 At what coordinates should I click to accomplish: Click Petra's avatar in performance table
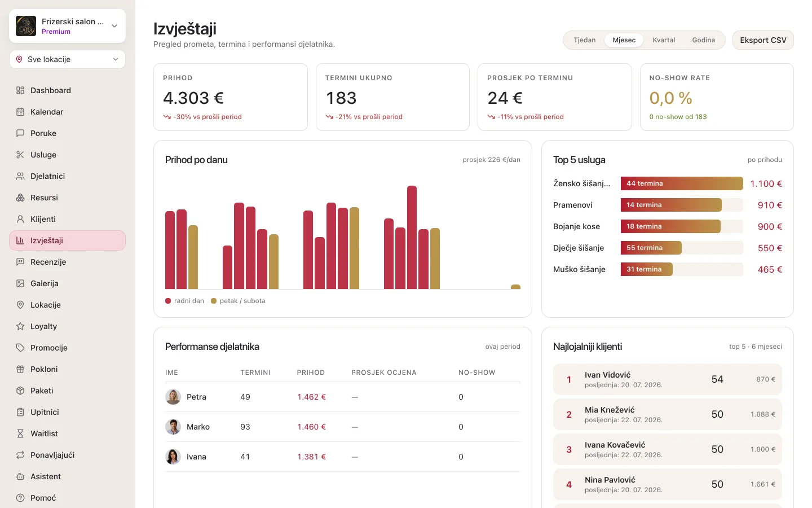pos(173,397)
